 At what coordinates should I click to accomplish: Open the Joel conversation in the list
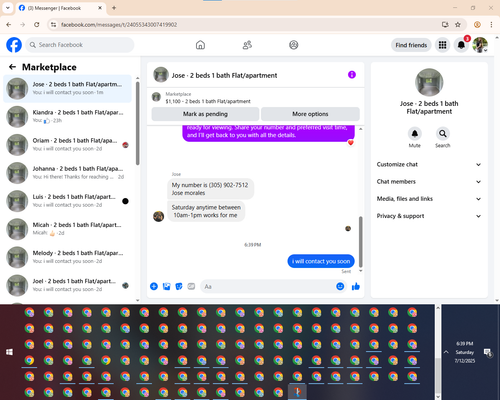tap(67, 285)
